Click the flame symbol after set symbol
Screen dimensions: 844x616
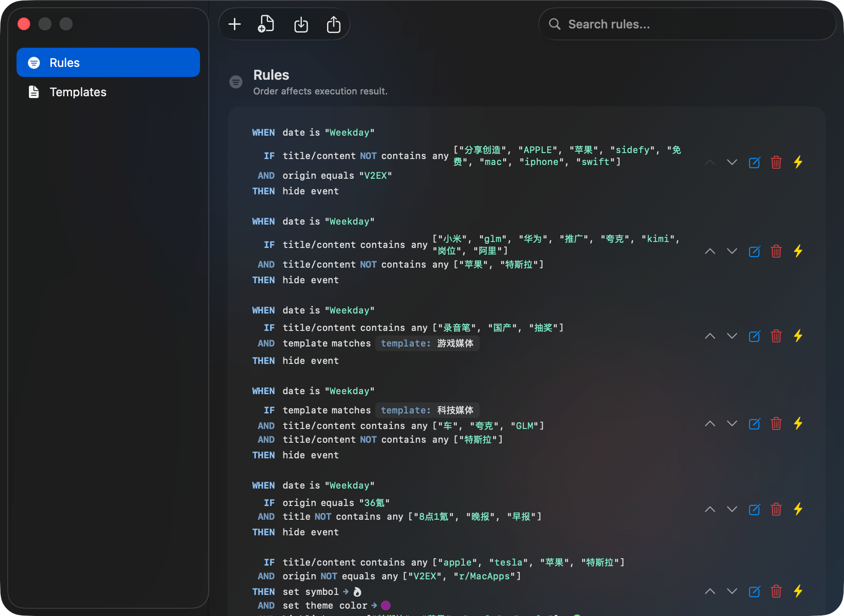click(357, 592)
